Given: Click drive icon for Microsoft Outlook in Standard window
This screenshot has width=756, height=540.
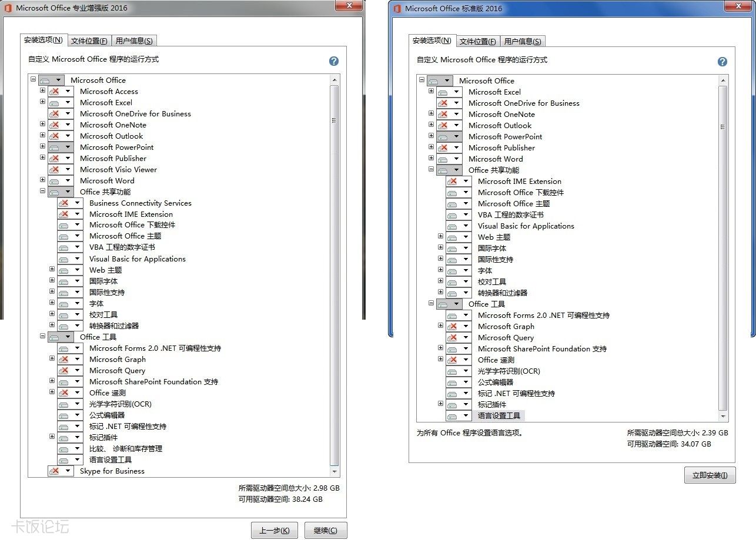Looking at the screenshot, I should coord(443,125).
